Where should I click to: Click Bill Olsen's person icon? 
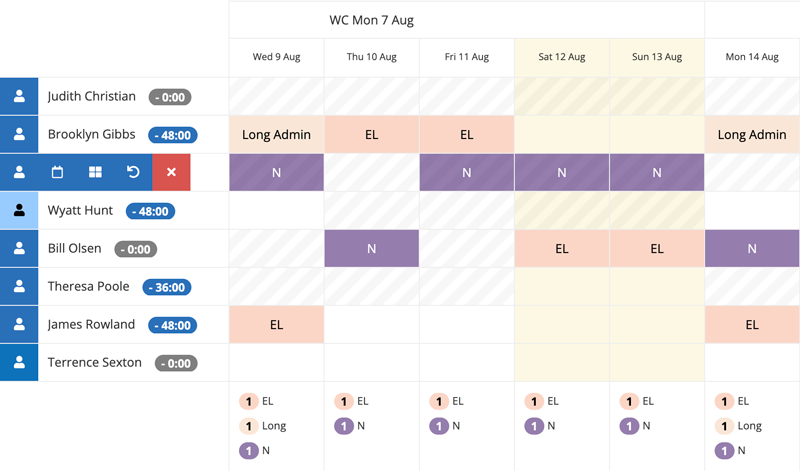pos(19,249)
